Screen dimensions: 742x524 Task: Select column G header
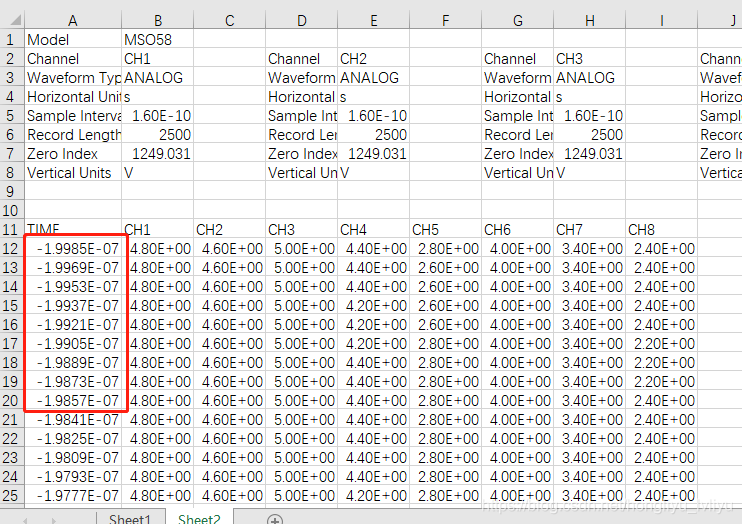517,20
